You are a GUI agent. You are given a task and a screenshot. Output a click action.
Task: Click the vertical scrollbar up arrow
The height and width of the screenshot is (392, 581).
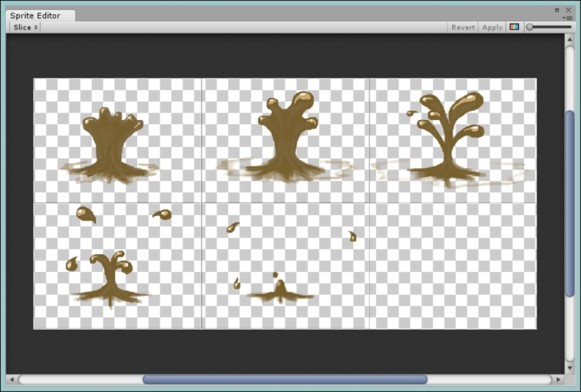(570, 39)
